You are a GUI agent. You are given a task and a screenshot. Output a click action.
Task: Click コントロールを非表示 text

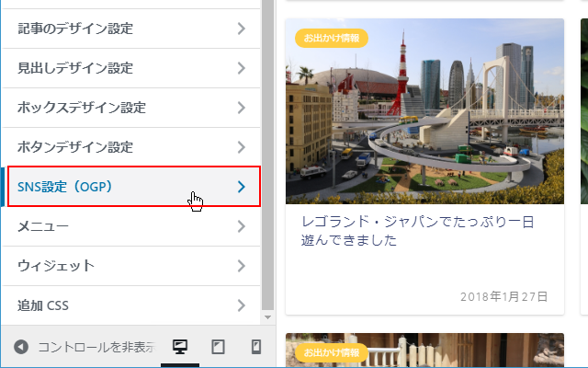coord(96,347)
